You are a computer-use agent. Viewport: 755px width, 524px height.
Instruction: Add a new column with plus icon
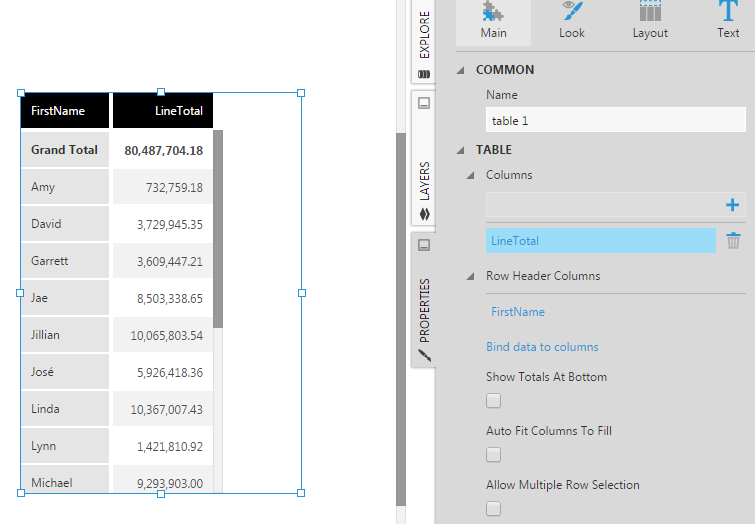732,205
